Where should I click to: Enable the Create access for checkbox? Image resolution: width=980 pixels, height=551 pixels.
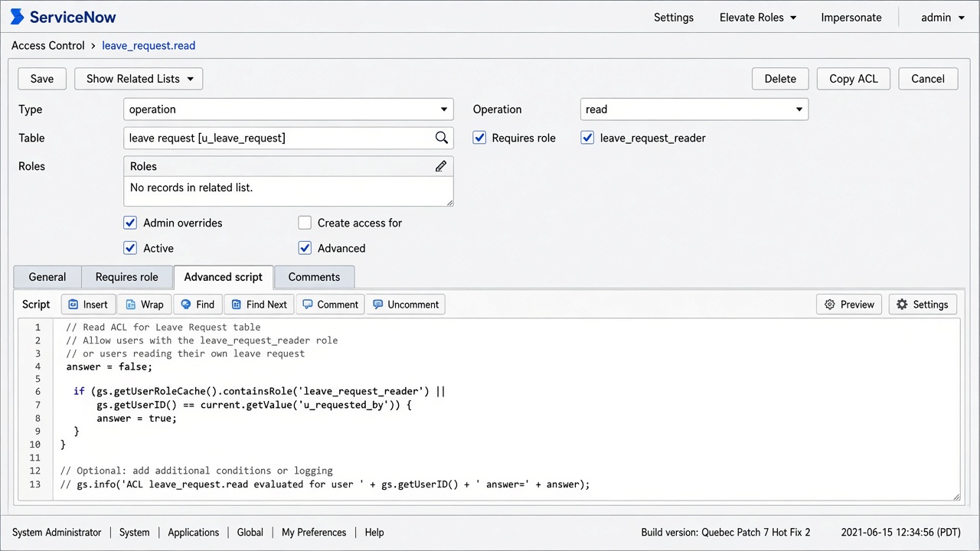pyautogui.click(x=305, y=223)
